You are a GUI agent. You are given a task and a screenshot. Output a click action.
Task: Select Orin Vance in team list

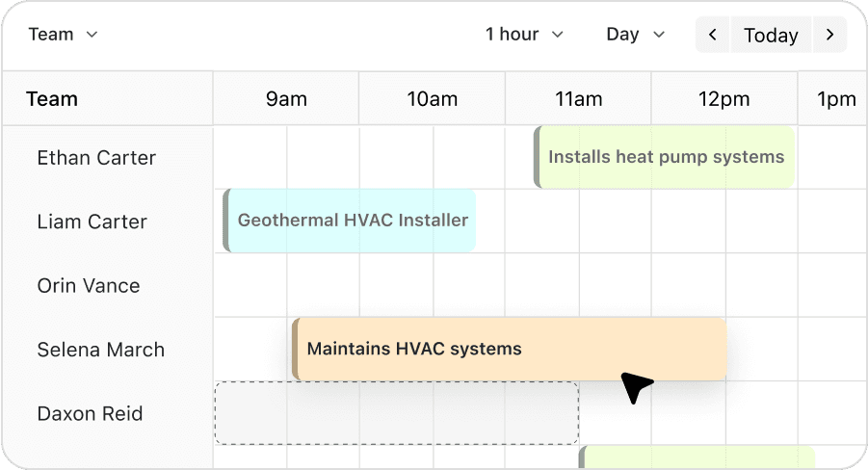pyautogui.click(x=89, y=286)
